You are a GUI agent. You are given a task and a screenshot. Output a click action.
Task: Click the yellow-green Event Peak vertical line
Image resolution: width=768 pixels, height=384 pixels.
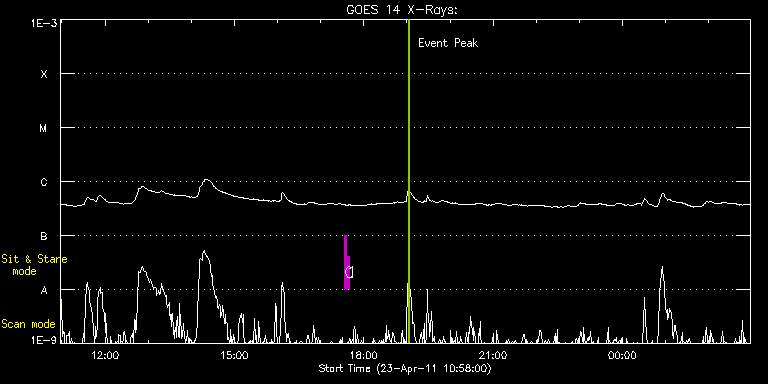tap(408, 181)
